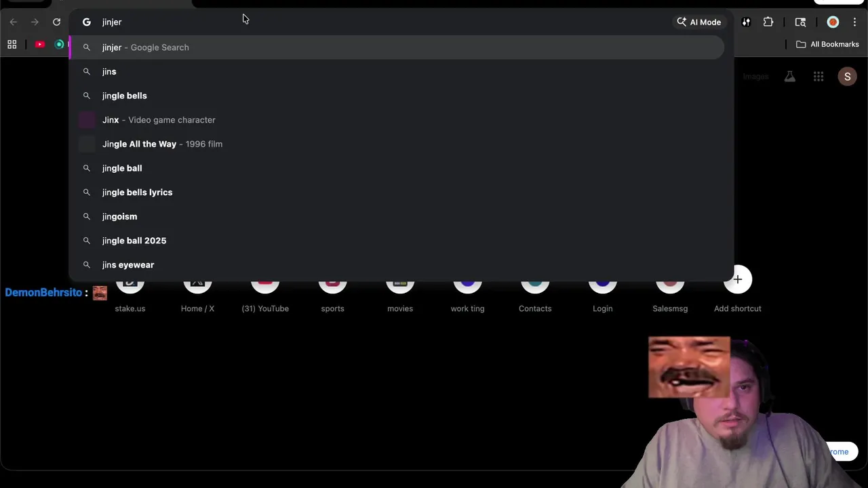Open the apps grid in bookmarks bar

pos(12,45)
